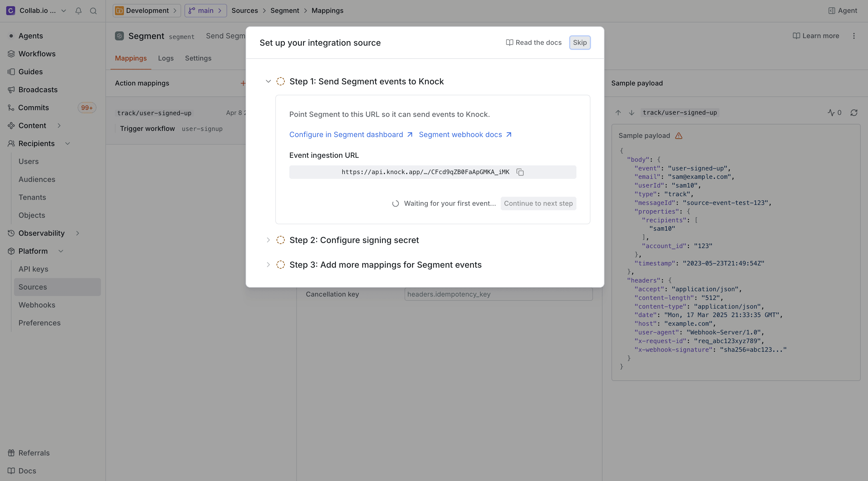Collapse the Platform section
The width and height of the screenshot is (868, 481).
(x=61, y=251)
